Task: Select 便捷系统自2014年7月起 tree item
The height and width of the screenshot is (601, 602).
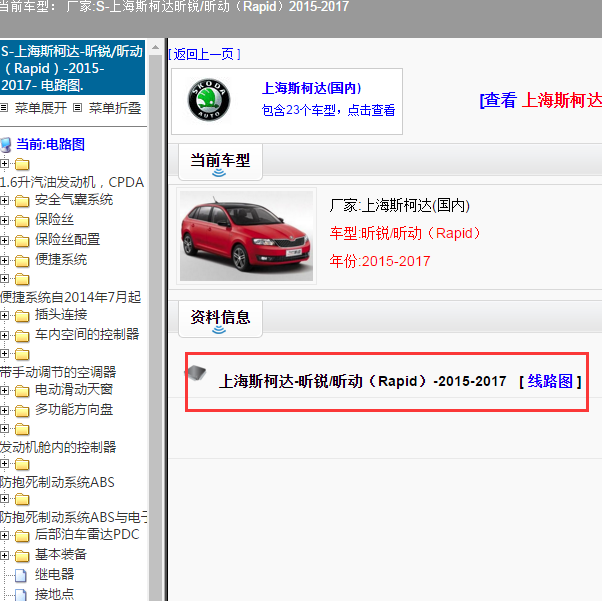Action: [71, 297]
